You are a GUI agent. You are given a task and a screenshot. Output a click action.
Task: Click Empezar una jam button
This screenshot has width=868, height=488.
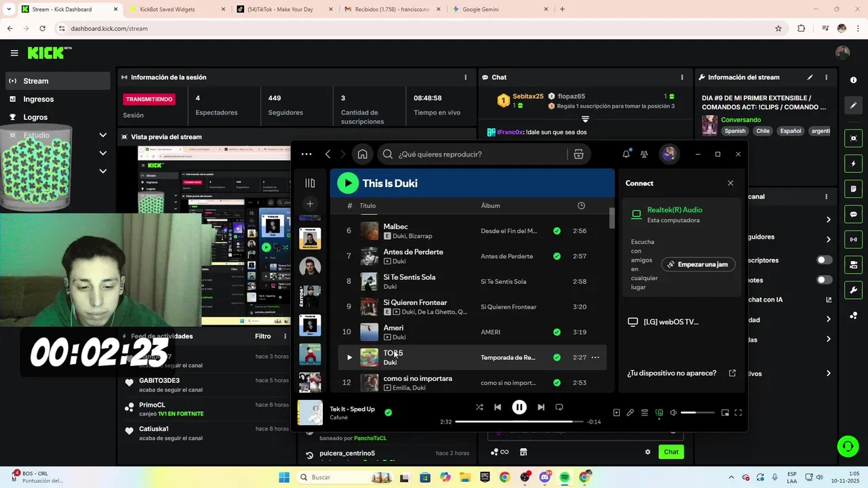coord(698,264)
